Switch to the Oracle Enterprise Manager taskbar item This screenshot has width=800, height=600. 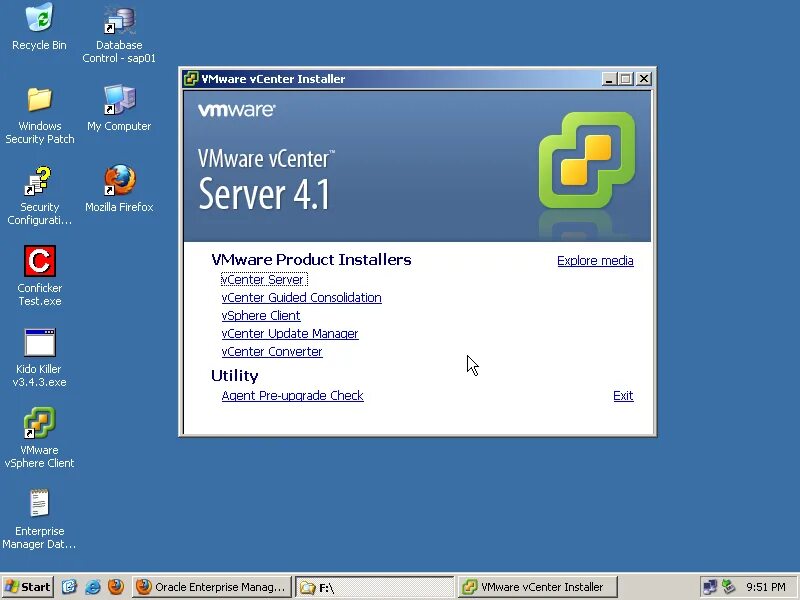[211, 587]
